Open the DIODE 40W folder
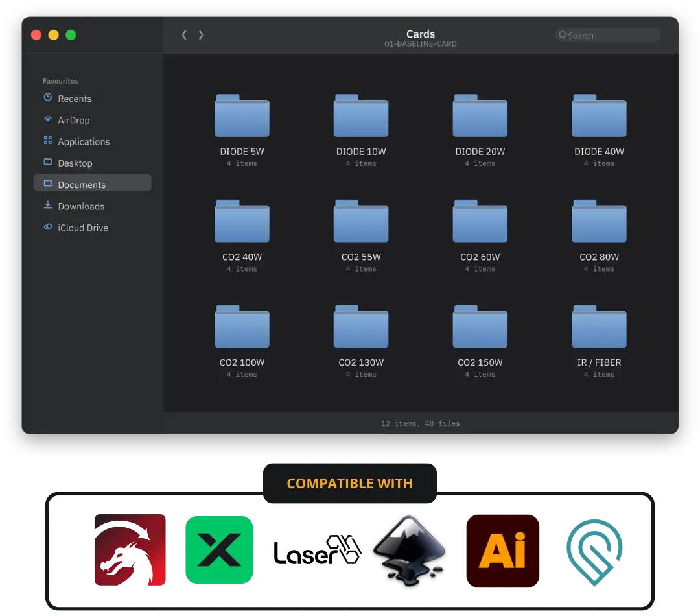Screen dimensions: 700x616 pyautogui.click(x=599, y=115)
